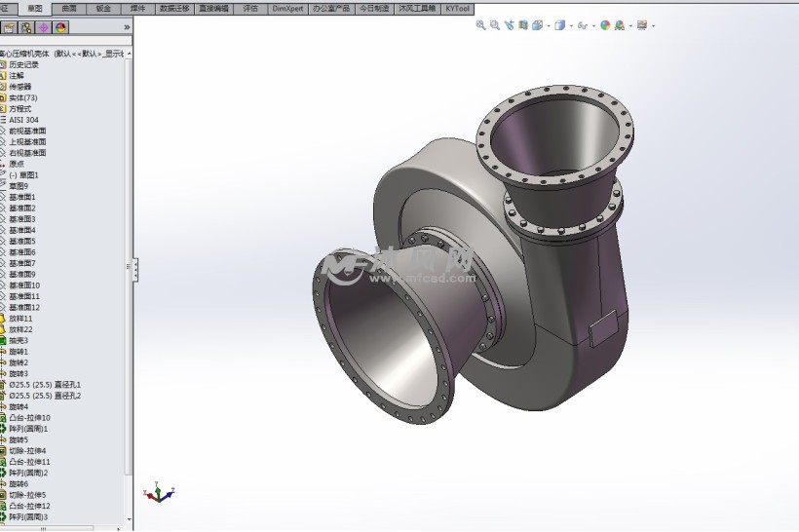The height and width of the screenshot is (532, 799).
Task: Click the View Orientation cube icon
Action: pos(537,25)
